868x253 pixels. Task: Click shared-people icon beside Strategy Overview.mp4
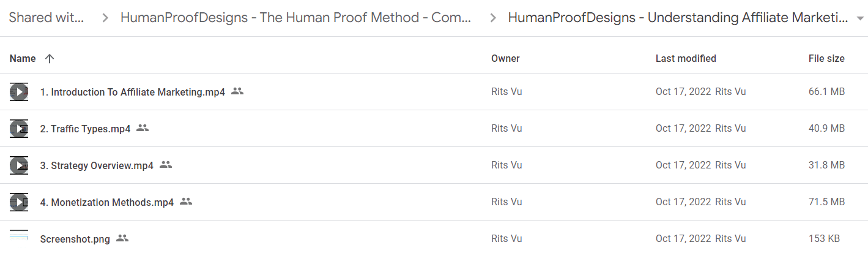(x=166, y=165)
